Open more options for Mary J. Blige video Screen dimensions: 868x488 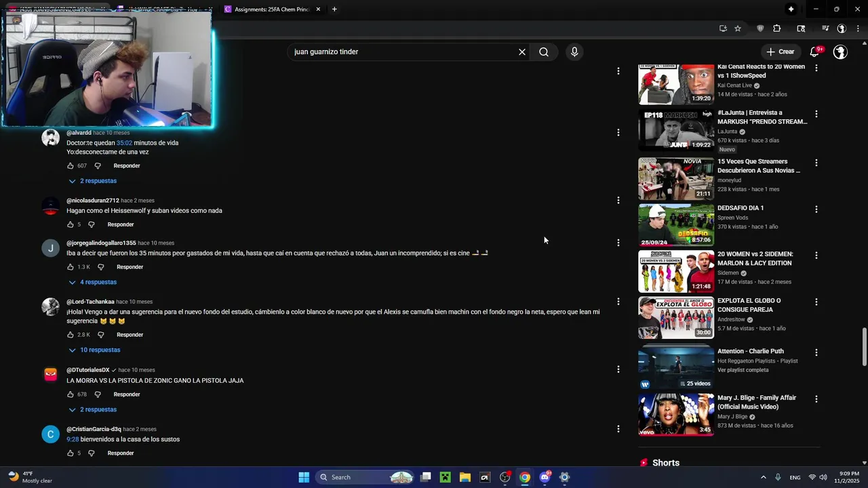point(816,399)
